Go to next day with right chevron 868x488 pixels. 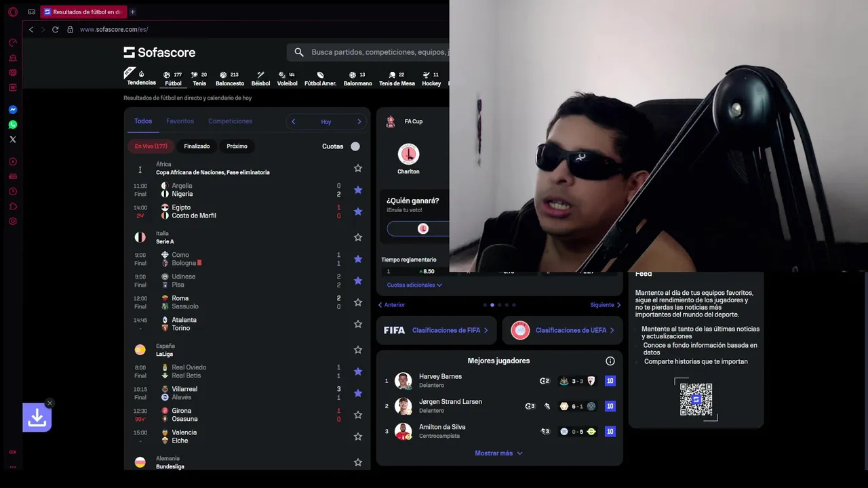[x=359, y=122]
